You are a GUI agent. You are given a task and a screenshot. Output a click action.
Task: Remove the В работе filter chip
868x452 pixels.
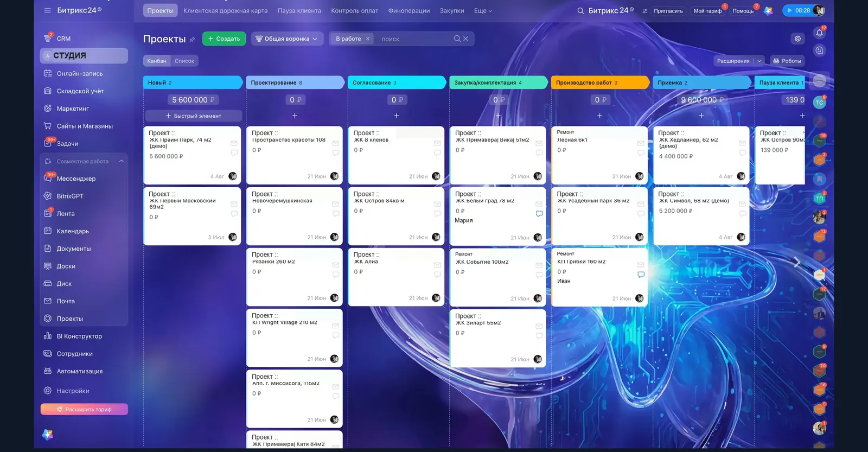point(368,39)
